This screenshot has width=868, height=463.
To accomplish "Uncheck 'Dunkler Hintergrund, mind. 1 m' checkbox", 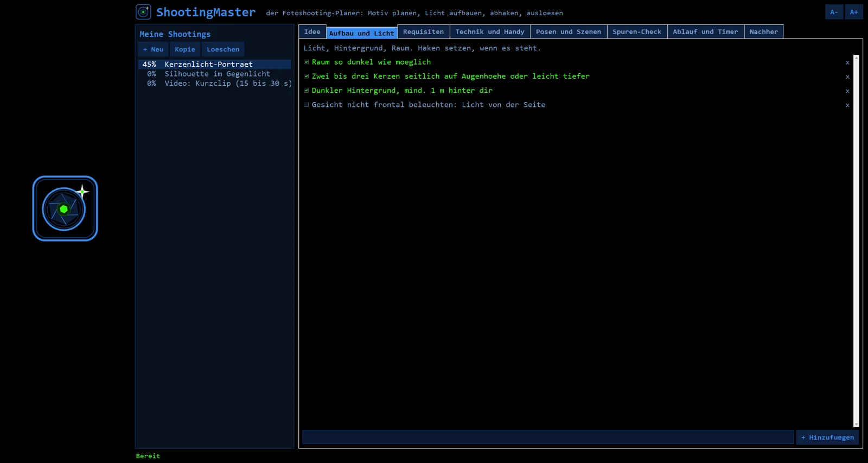I will (307, 91).
